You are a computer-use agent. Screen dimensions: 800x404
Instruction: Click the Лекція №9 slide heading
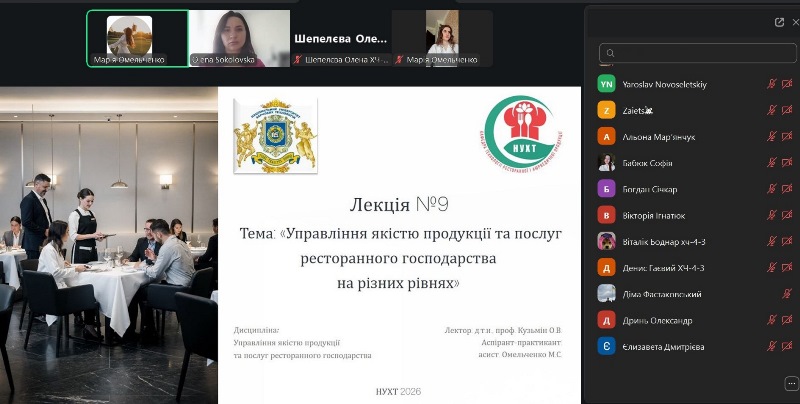399,205
